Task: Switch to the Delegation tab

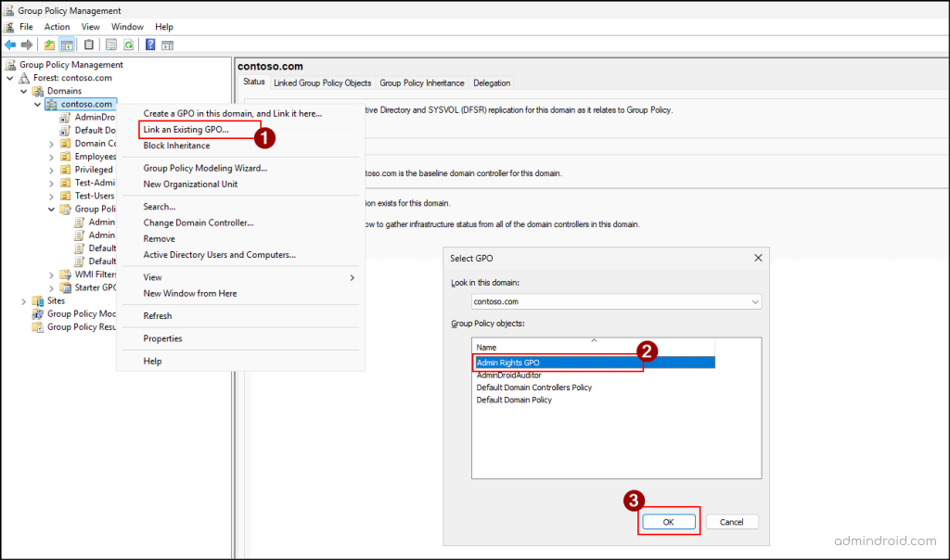Action: click(492, 83)
